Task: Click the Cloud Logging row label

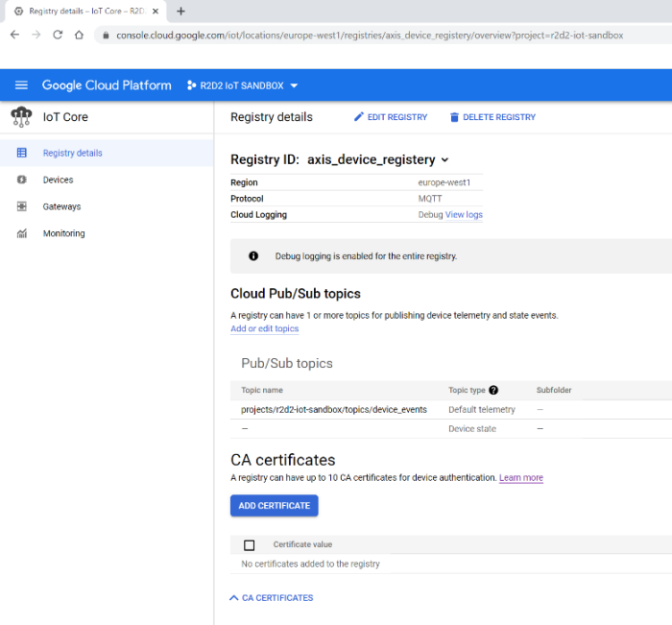Action: [258, 215]
